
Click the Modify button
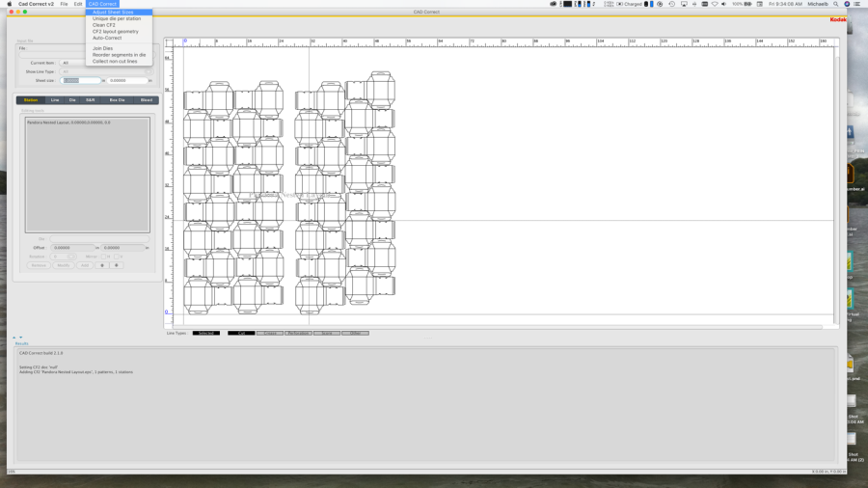[63, 265]
